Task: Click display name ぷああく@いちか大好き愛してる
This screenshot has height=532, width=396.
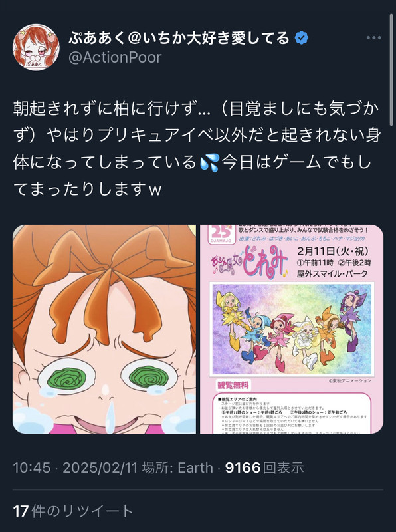Action: (179, 37)
